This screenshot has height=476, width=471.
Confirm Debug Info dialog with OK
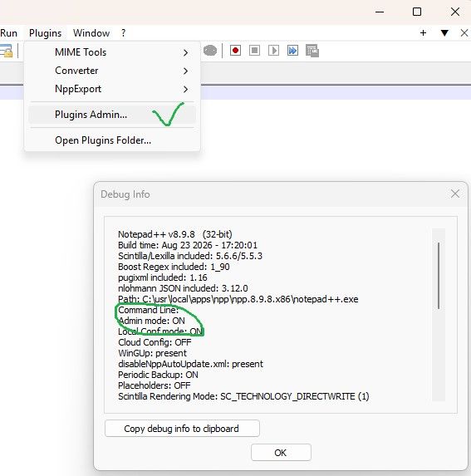281,453
